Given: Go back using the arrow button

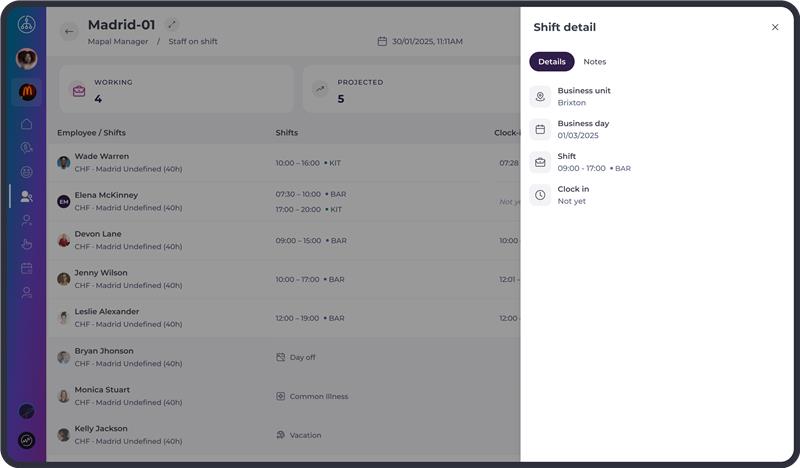Looking at the screenshot, I should coord(69,32).
